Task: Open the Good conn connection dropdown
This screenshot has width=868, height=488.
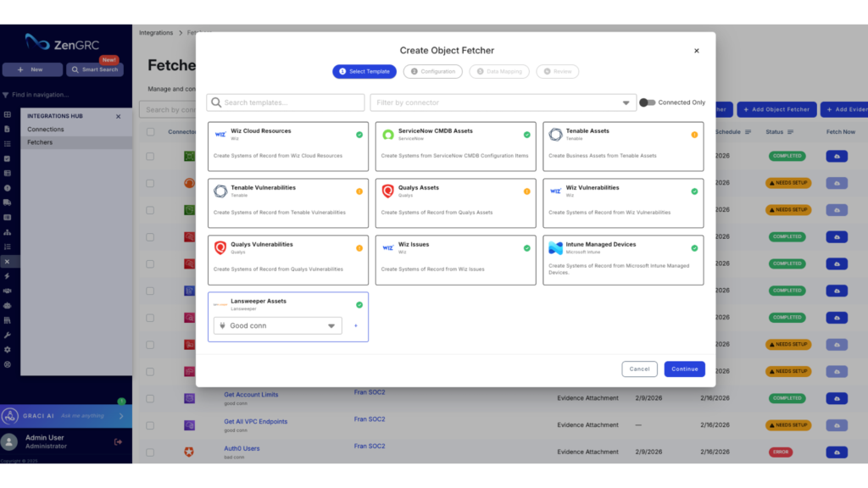Action: click(277, 326)
